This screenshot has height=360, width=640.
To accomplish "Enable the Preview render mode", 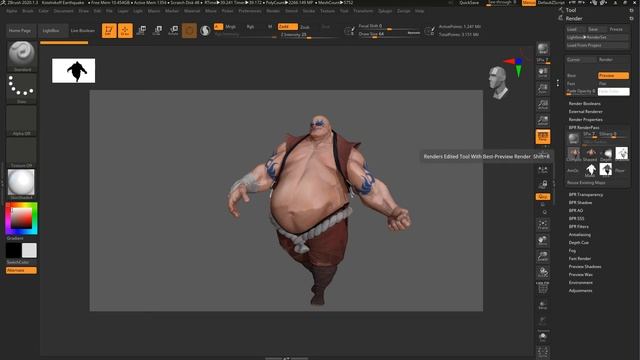I will click(613, 76).
